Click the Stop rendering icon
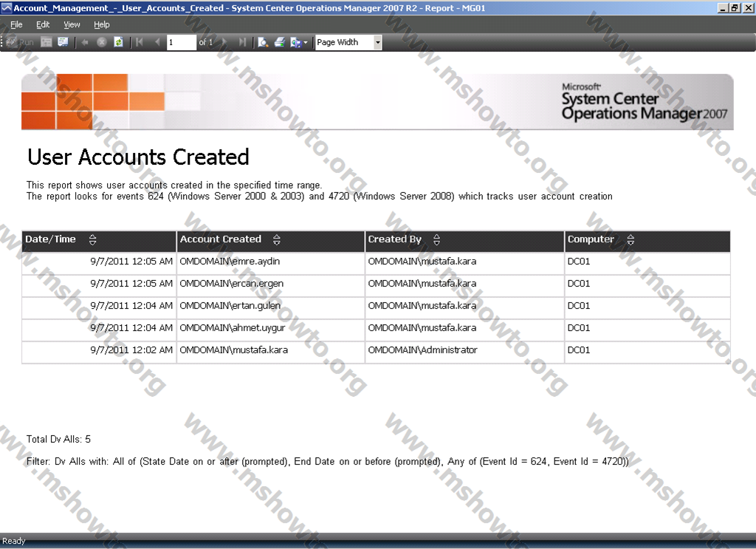Screen dimensions: 756x549 point(102,42)
